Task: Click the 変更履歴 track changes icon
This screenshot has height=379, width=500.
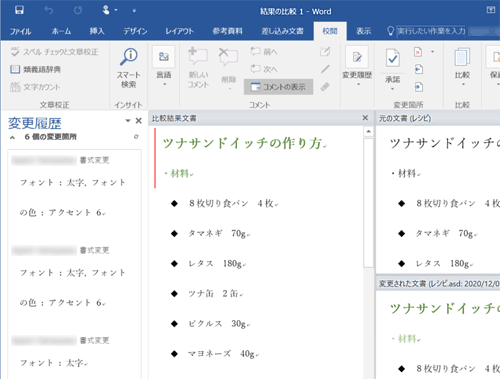Action: (357, 57)
